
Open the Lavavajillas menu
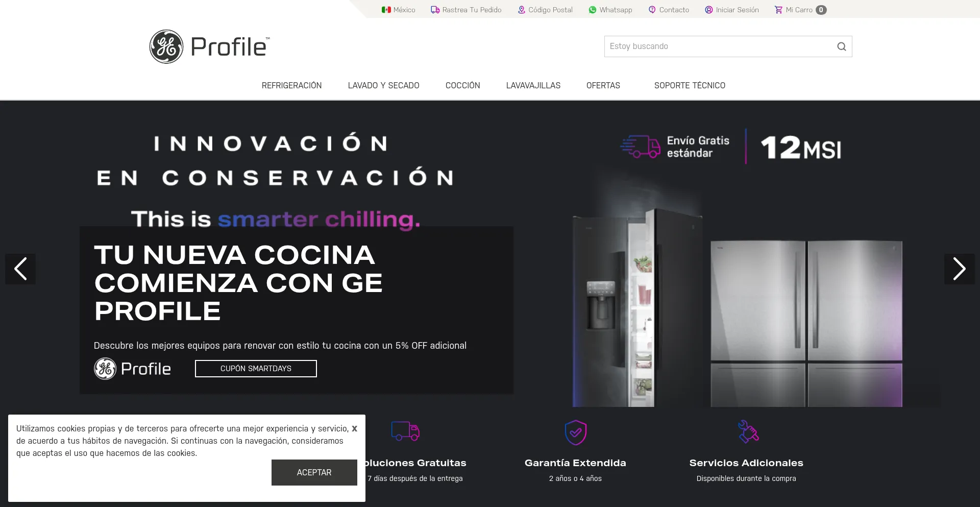coord(533,85)
